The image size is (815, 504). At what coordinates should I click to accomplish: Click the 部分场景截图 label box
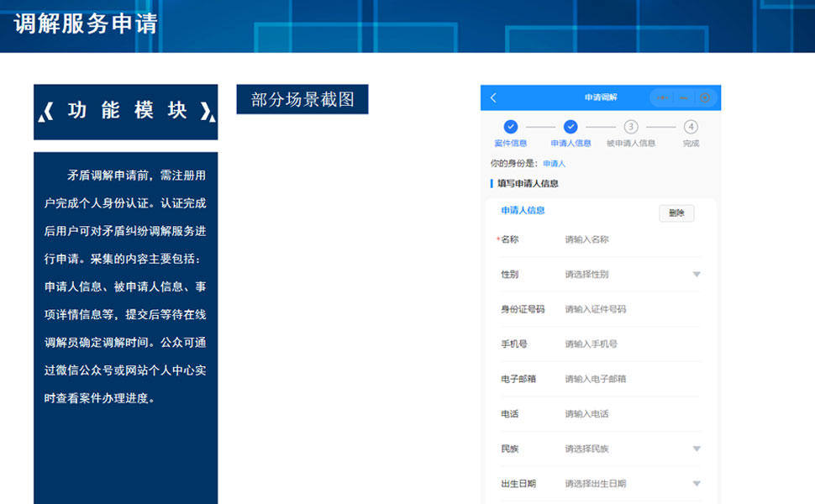pos(302,99)
